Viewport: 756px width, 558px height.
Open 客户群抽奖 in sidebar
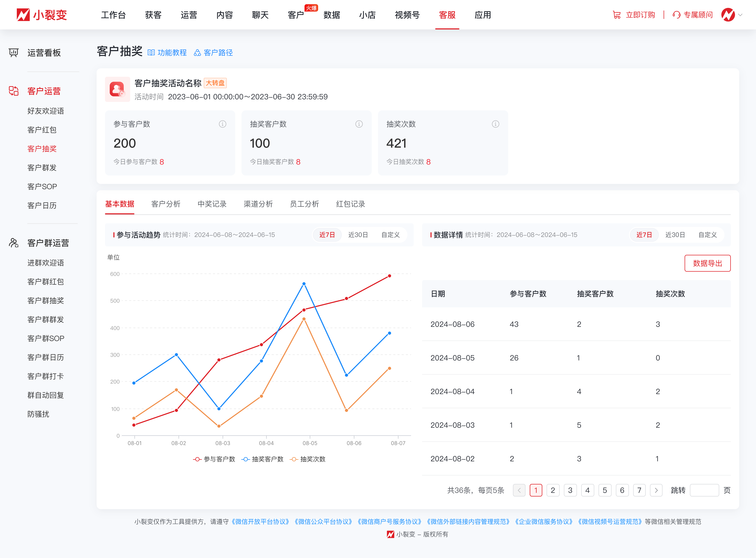45,300
